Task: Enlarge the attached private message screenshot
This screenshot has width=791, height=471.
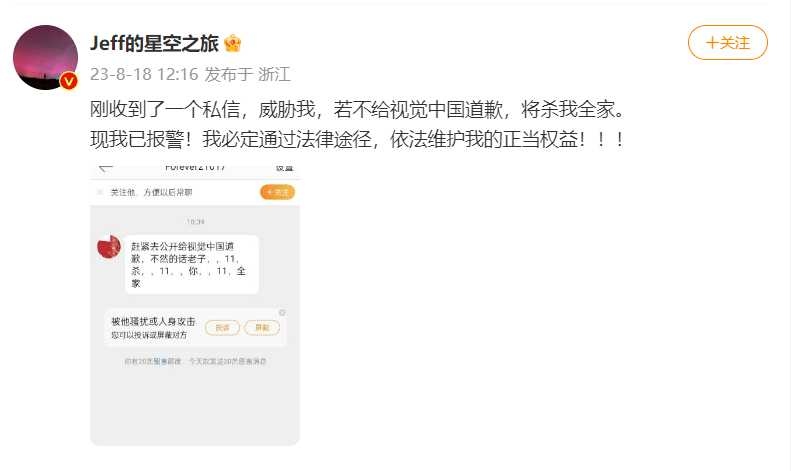Action: pos(195,306)
